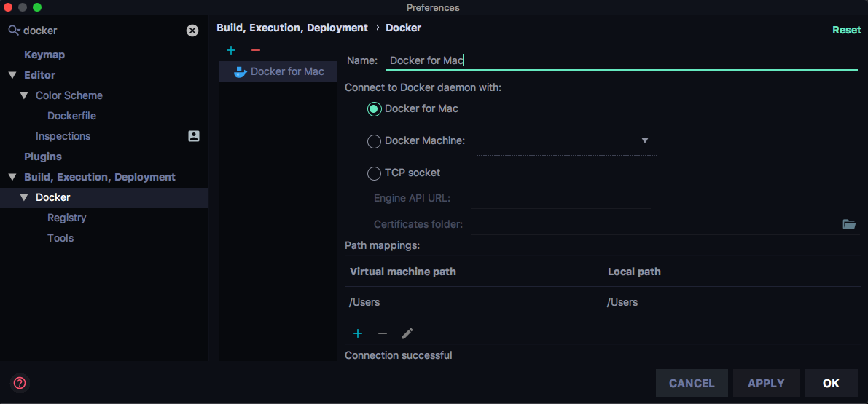Screen dimensions: 868x404
Task: Go to the Keymap settings
Action: [44, 55]
